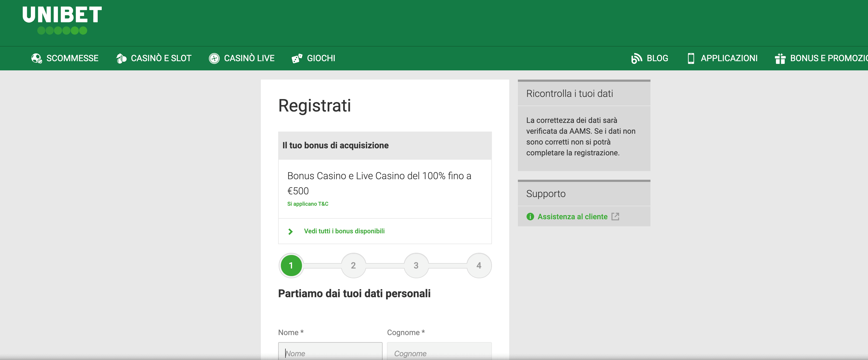Focus the Nome input field

(x=330, y=351)
